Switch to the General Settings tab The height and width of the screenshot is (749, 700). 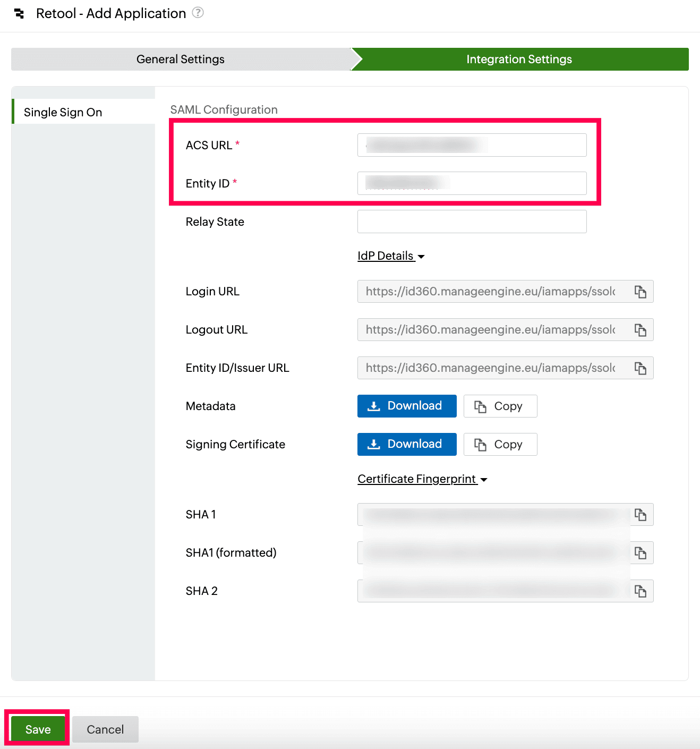point(180,59)
